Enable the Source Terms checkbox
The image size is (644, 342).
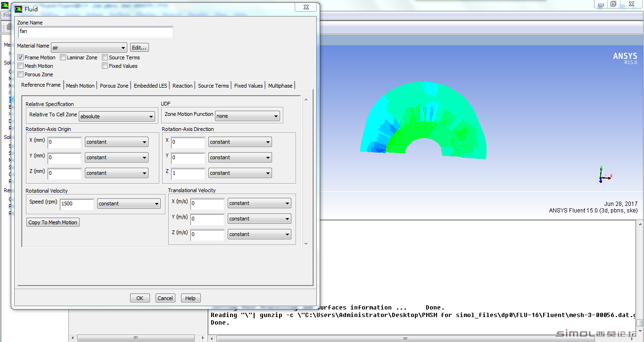[x=105, y=57]
